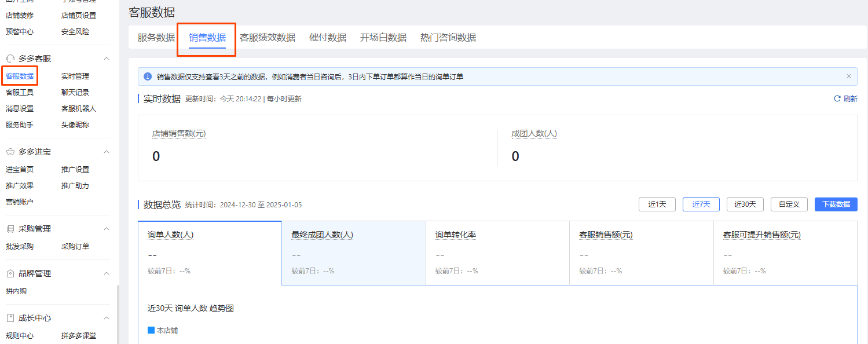Click the 下载数据 button
868x344 pixels.
(836, 204)
